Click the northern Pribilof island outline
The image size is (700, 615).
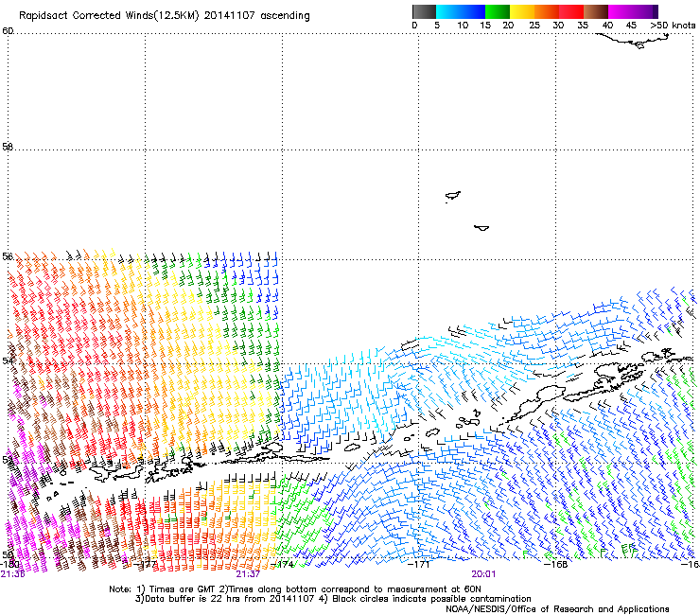pyautogui.click(x=453, y=196)
